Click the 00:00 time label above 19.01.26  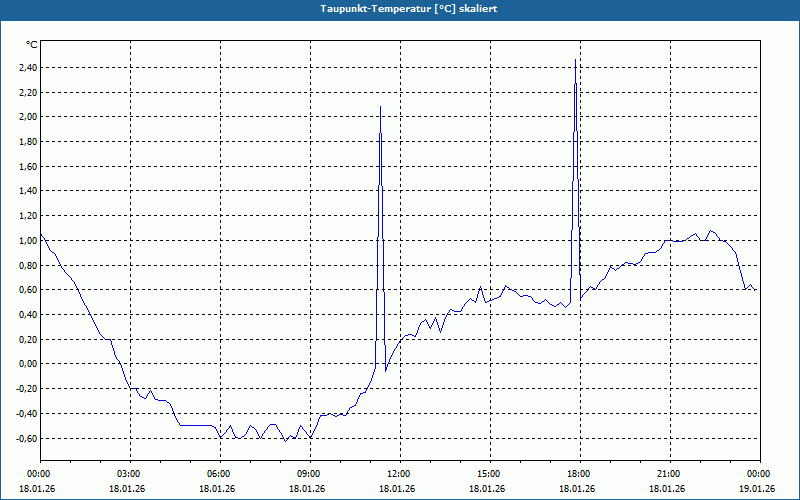(760, 474)
